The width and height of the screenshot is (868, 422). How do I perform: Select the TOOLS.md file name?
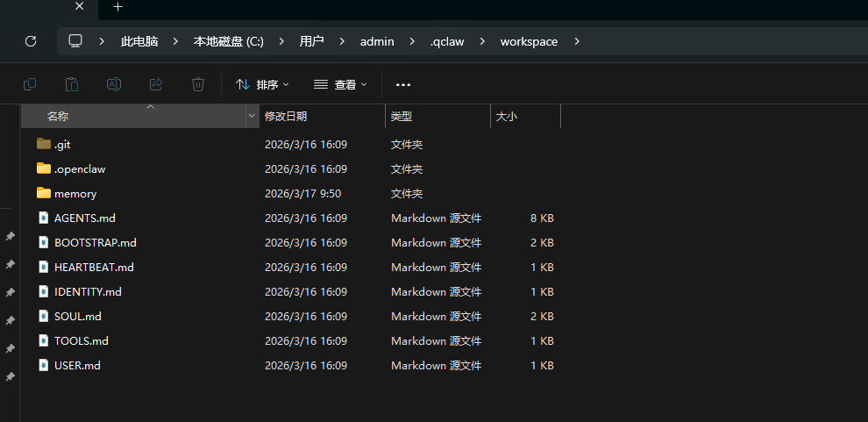point(82,340)
